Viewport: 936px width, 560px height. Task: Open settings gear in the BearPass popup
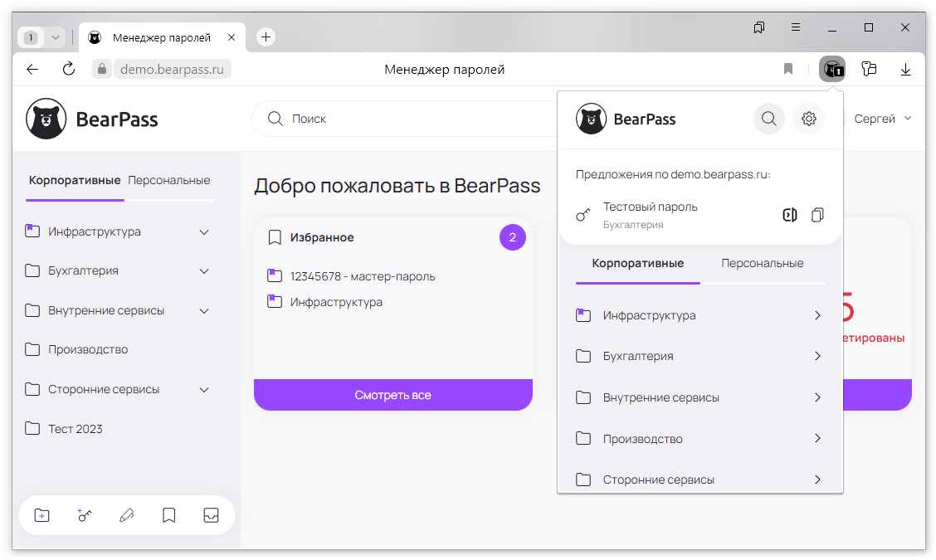[x=809, y=119]
